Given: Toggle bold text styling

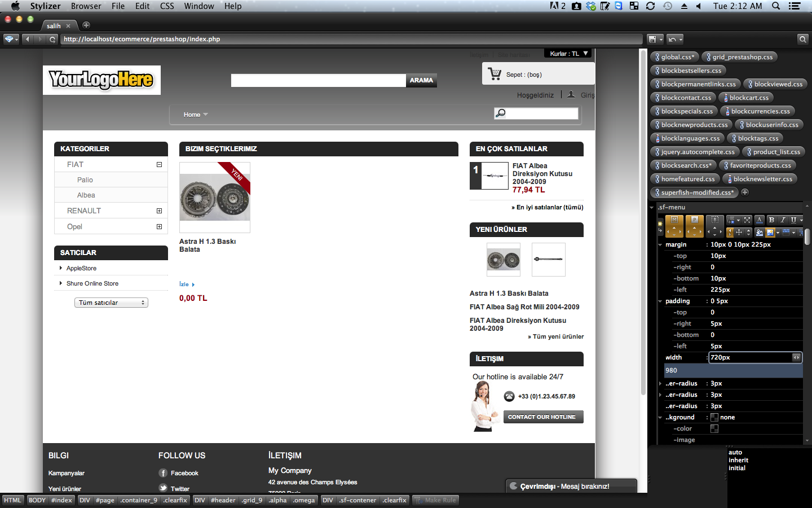Looking at the screenshot, I should click(771, 220).
